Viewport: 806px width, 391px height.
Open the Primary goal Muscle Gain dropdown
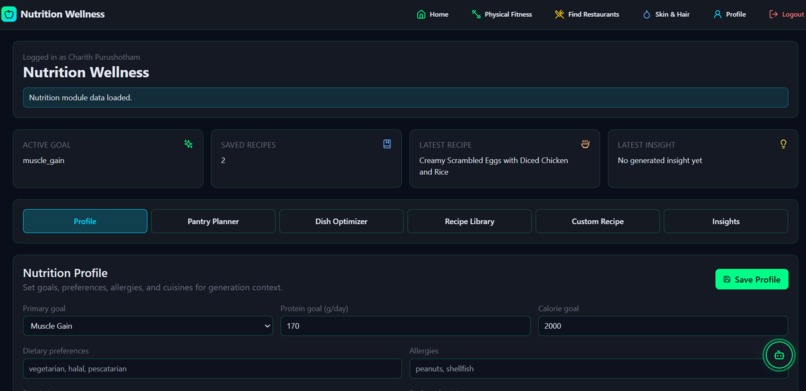coord(148,326)
